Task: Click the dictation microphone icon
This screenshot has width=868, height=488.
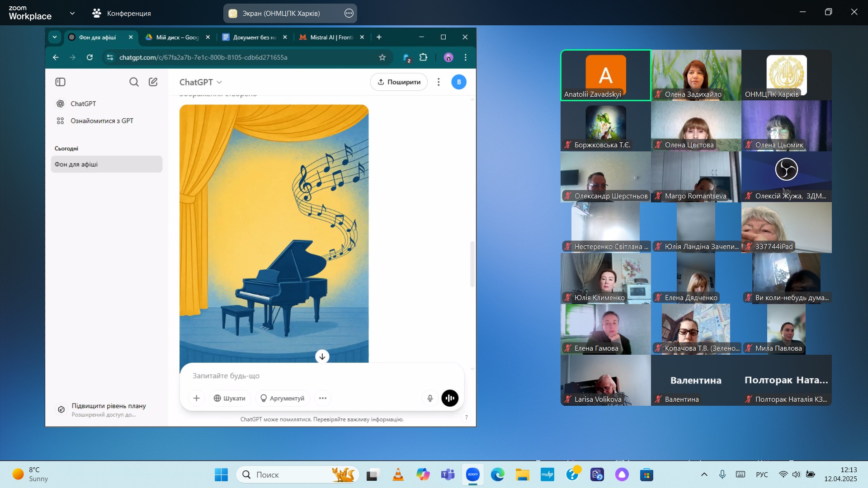Action: coord(430,398)
